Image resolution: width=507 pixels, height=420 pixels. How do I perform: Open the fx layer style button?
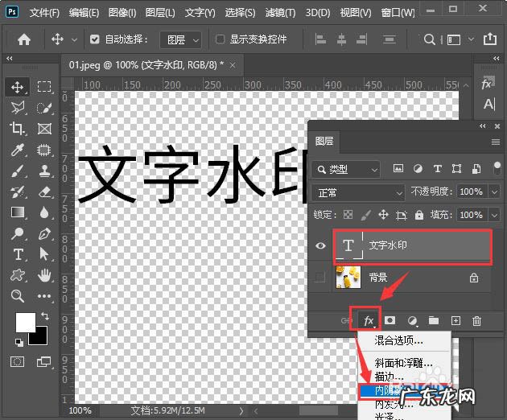[x=369, y=321]
